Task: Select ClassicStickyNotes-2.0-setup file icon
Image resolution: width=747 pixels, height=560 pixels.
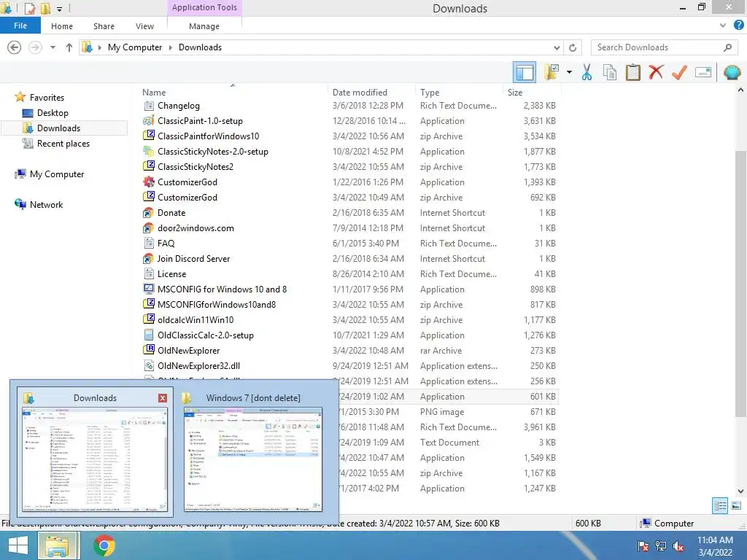Action: click(x=149, y=152)
